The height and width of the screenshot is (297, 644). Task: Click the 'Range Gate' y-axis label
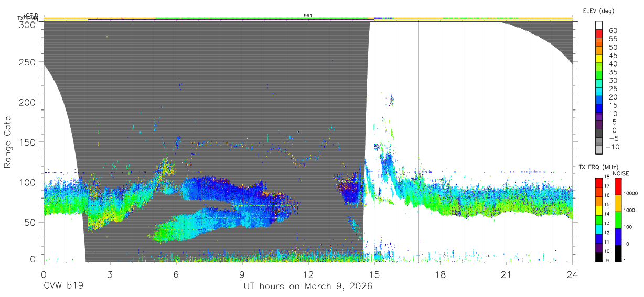8,142
